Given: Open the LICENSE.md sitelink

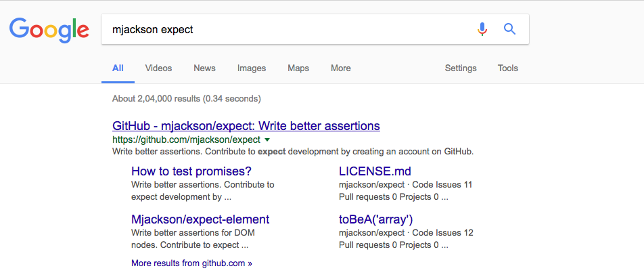Looking at the screenshot, I should tap(375, 171).
